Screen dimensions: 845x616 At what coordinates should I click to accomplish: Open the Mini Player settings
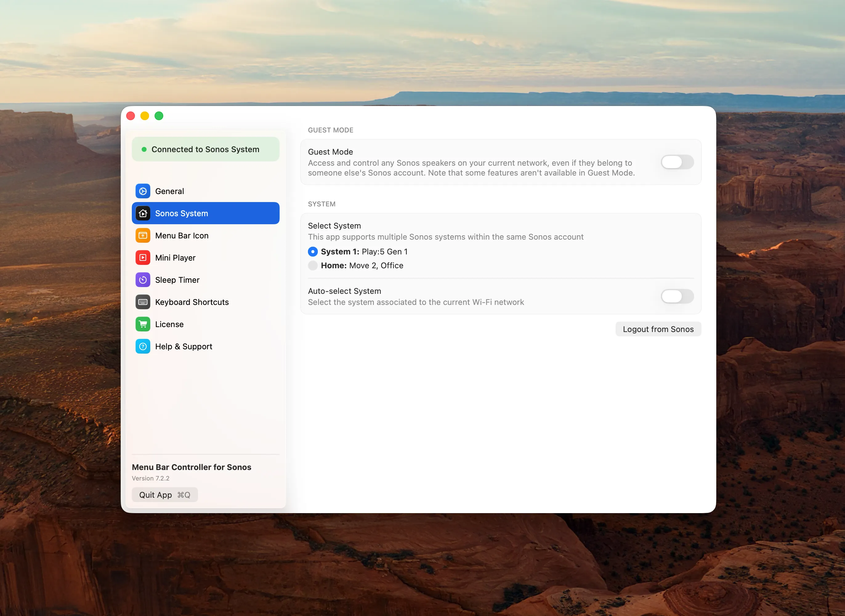click(x=206, y=258)
